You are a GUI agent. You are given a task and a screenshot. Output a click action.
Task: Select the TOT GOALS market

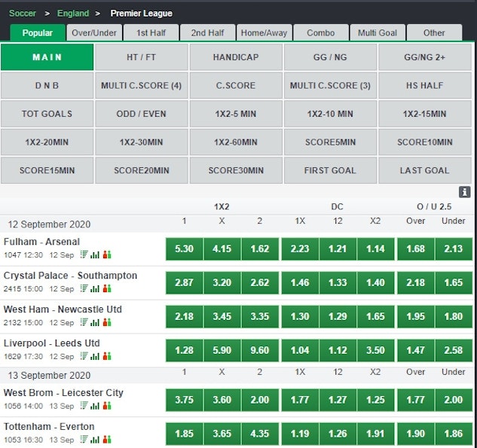[x=47, y=114]
